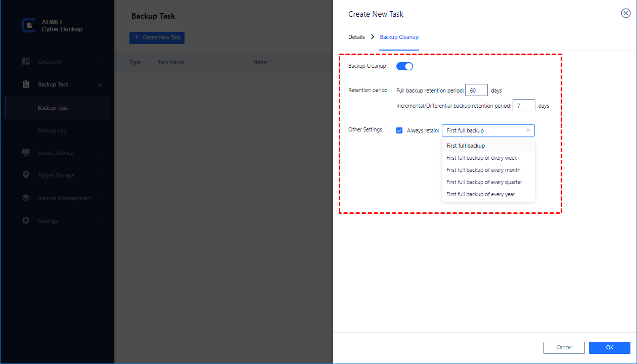Switch to the Details tab

(x=356, y=37)
